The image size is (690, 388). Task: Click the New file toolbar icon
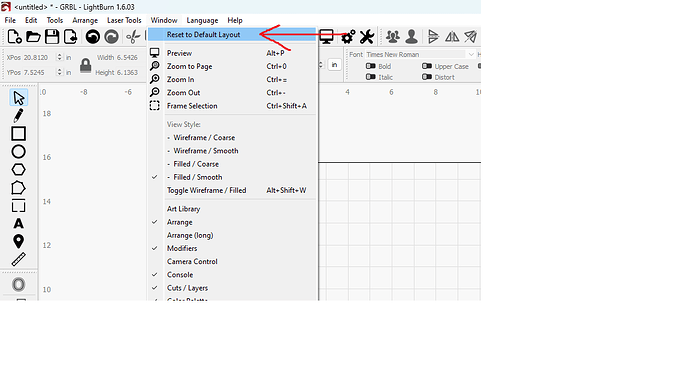click(x=15, y=37)
